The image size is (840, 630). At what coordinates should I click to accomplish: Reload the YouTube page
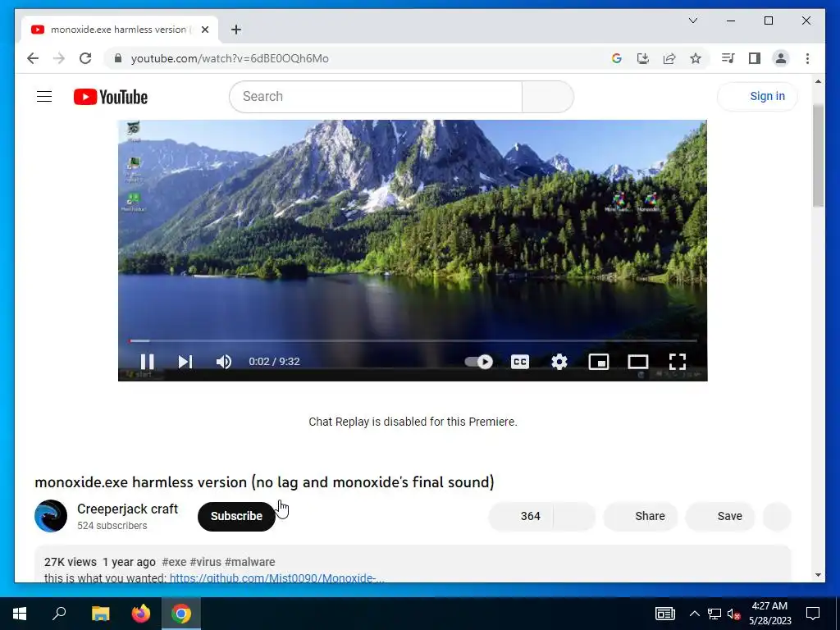[x=85, y=58]
